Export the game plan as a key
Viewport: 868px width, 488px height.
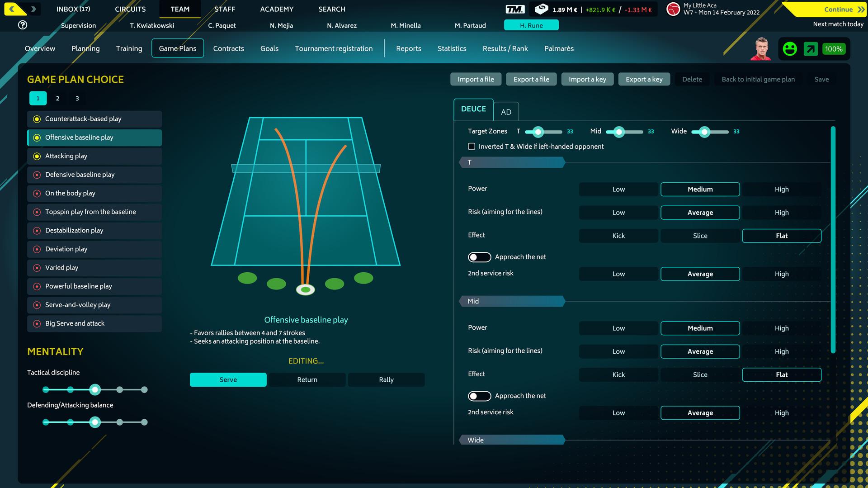644,79
